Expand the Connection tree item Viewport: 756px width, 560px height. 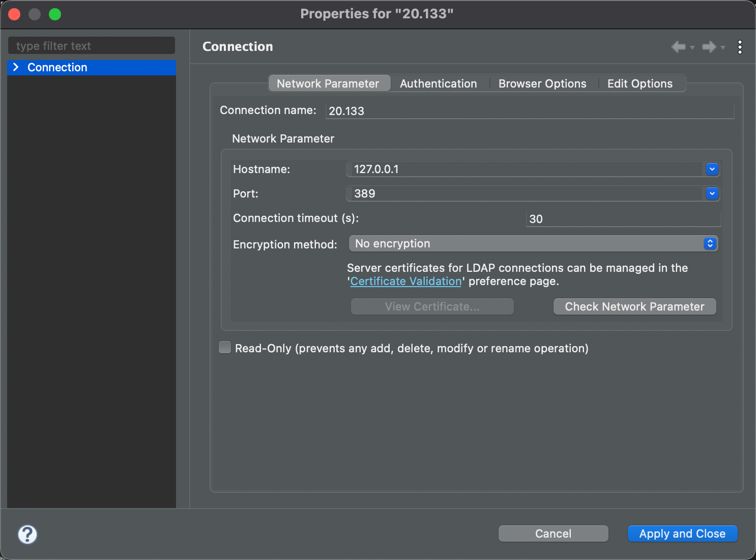coord(16,67)
